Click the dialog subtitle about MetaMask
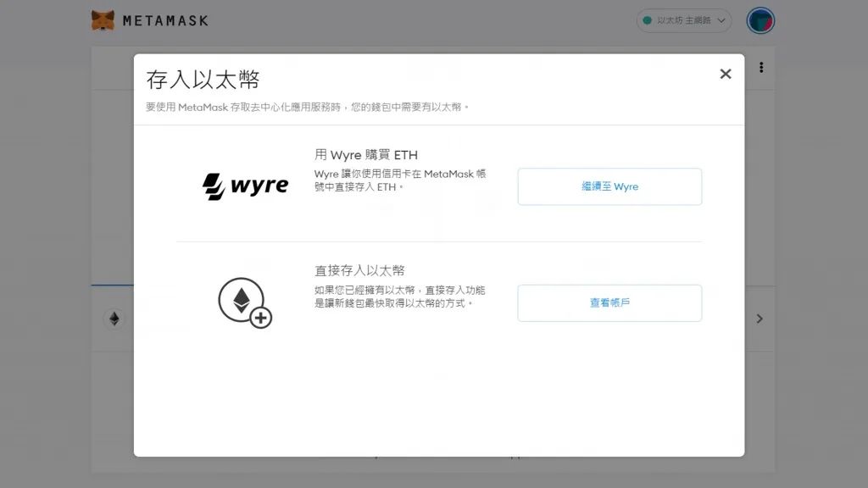Viewport: 868px width, 488px height. coord(307,107)
